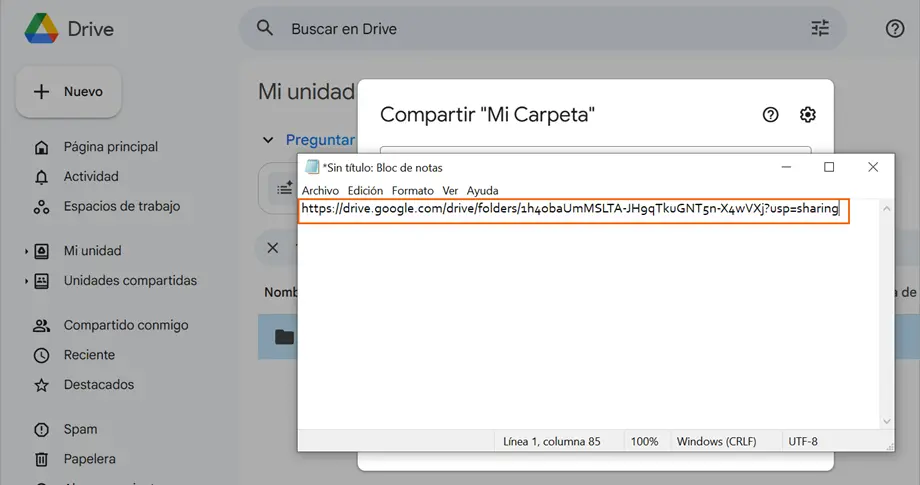The image size is (920, 485).
Task: Open Ver menu in Bloc de notas
Action: point(450,191)
